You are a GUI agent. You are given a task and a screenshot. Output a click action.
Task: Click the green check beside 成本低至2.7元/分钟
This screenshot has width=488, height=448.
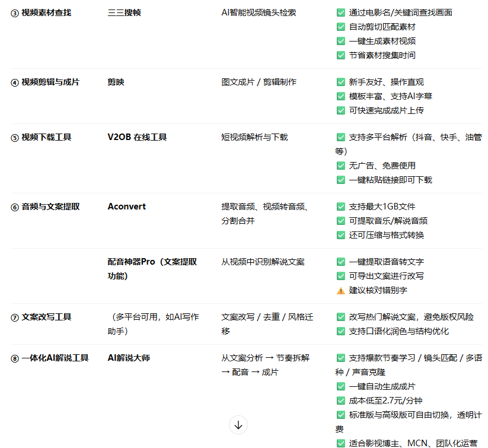(341, 401)
